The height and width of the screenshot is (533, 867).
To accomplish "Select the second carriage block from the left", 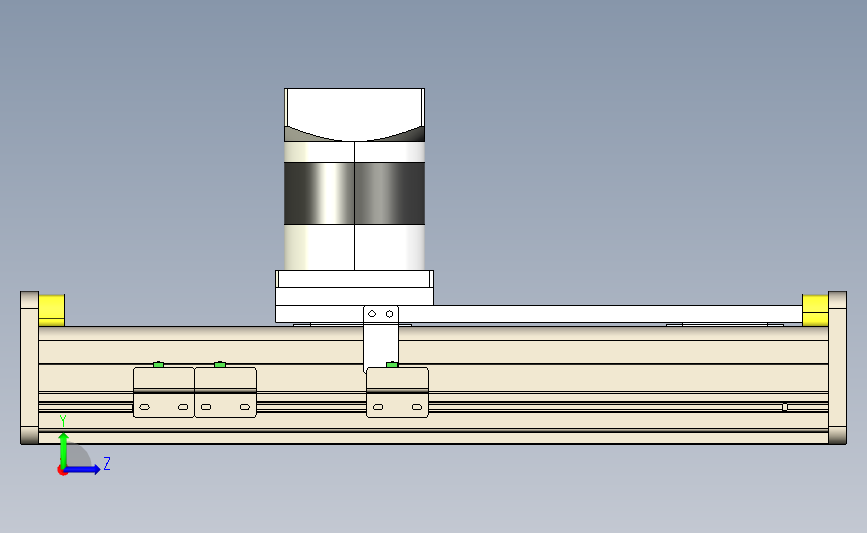I will point(226,392).
